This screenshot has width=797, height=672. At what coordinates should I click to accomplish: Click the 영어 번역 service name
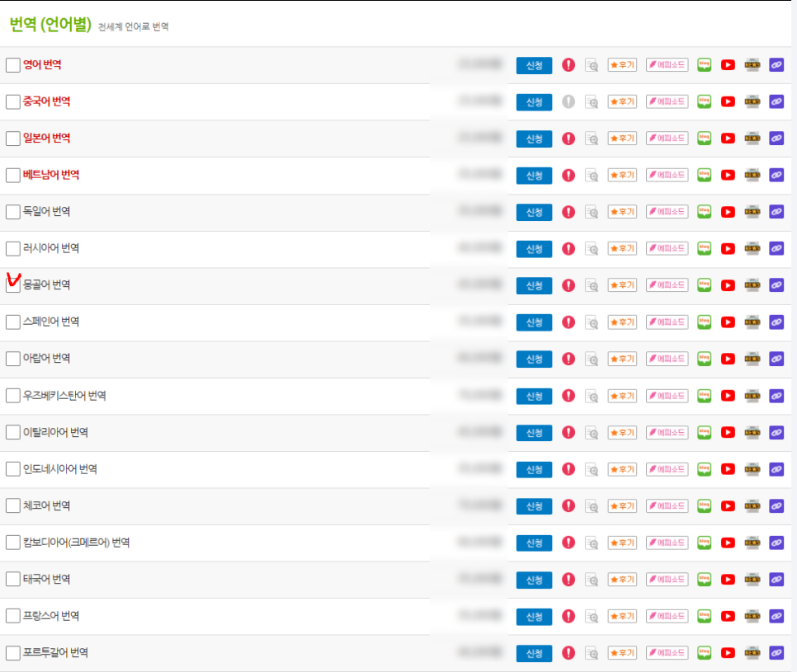(42, 65)
